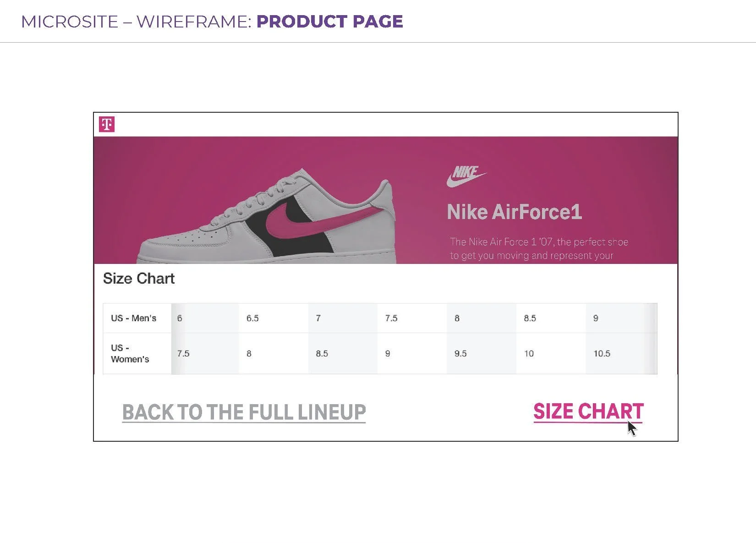Select women's size 10 cell

point(551,353)
